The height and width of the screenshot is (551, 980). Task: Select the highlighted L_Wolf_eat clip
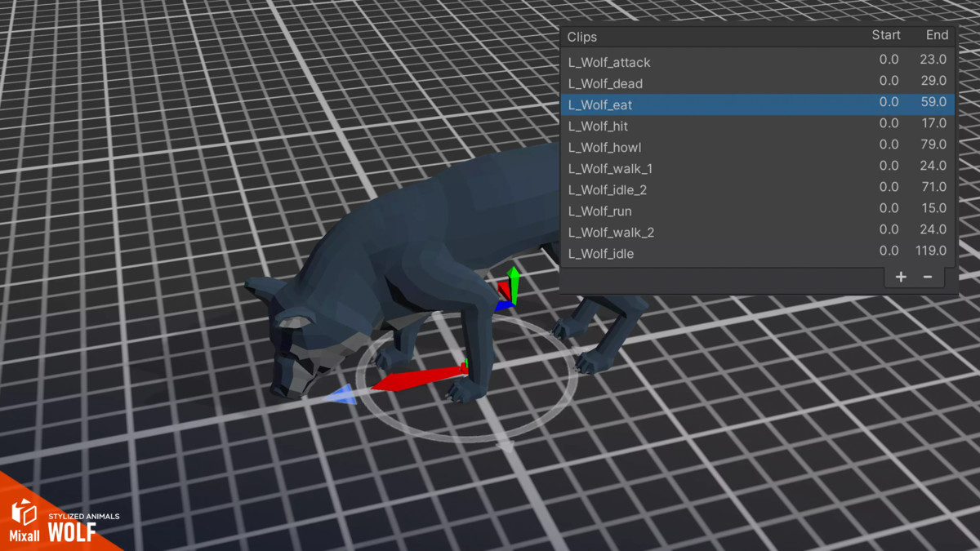point(758,104)
